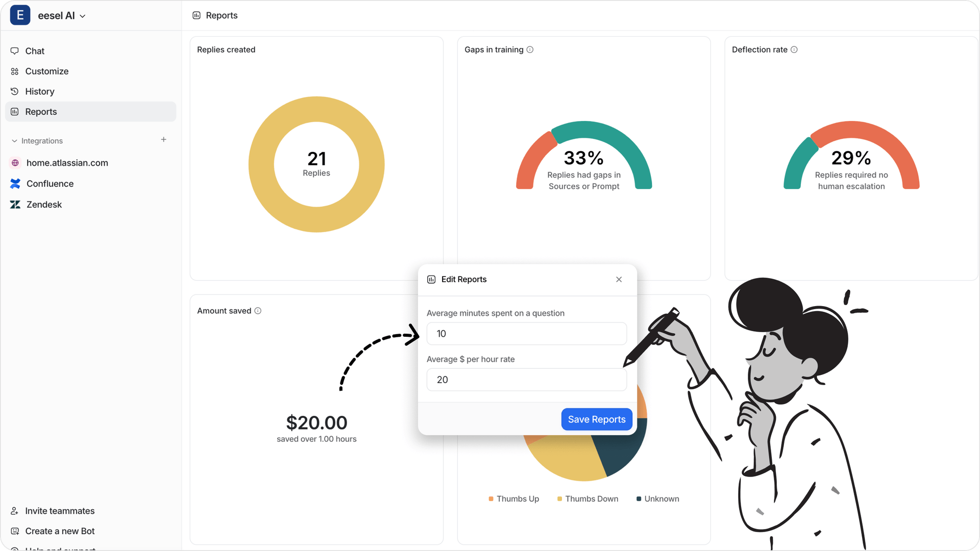980x551 pixels.
Task: Show info tooltip for Deflection rate
Action: click(794, 49)
